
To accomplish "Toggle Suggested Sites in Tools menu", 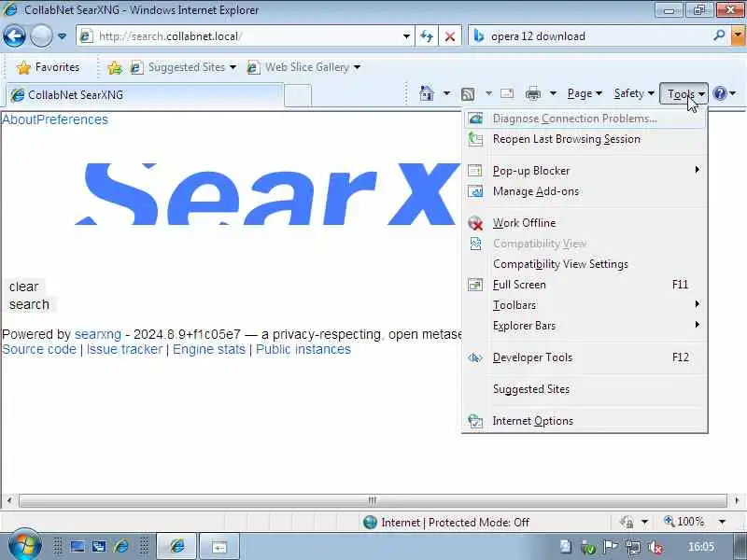I will pos(585,389).
